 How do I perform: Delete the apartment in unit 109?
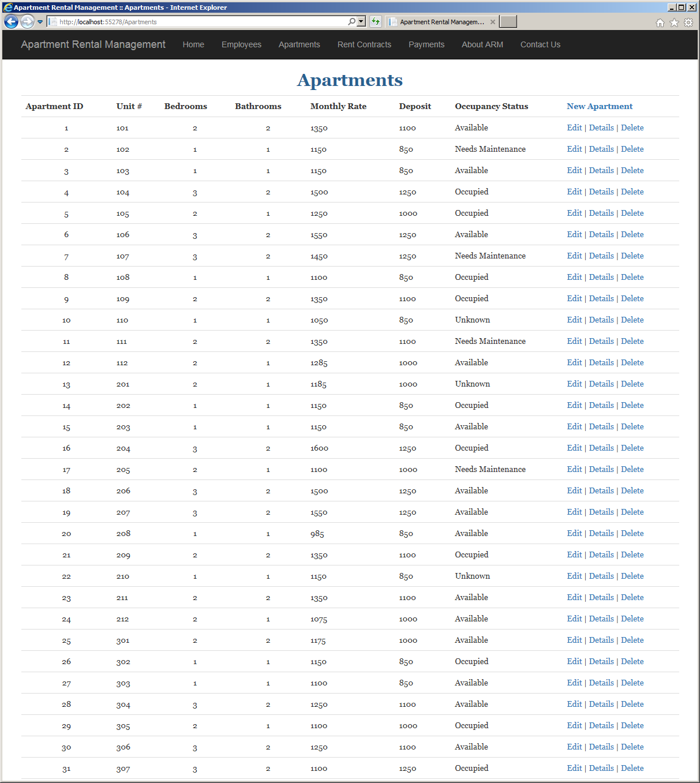coord(632,298)
